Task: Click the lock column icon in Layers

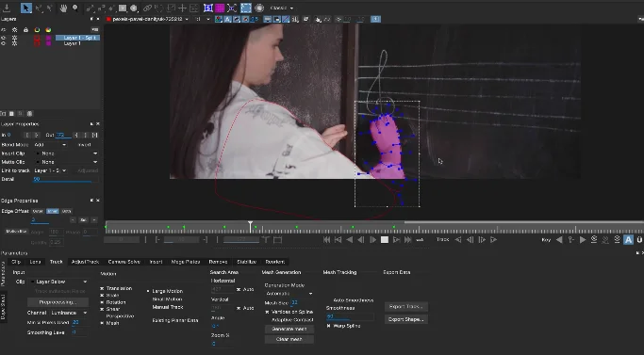Action: (25, 30)
